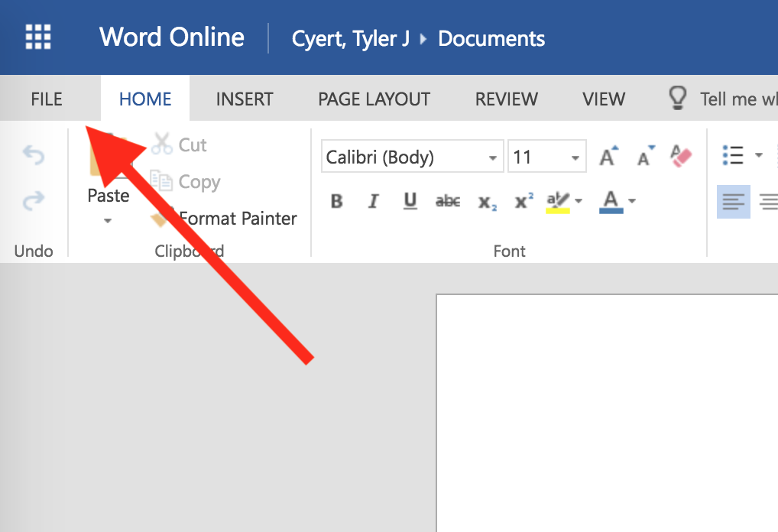778x532 pixels.
Task: Open text highlight color dropdown arrow
Action: pyautogui.click(x=579, y=201)
